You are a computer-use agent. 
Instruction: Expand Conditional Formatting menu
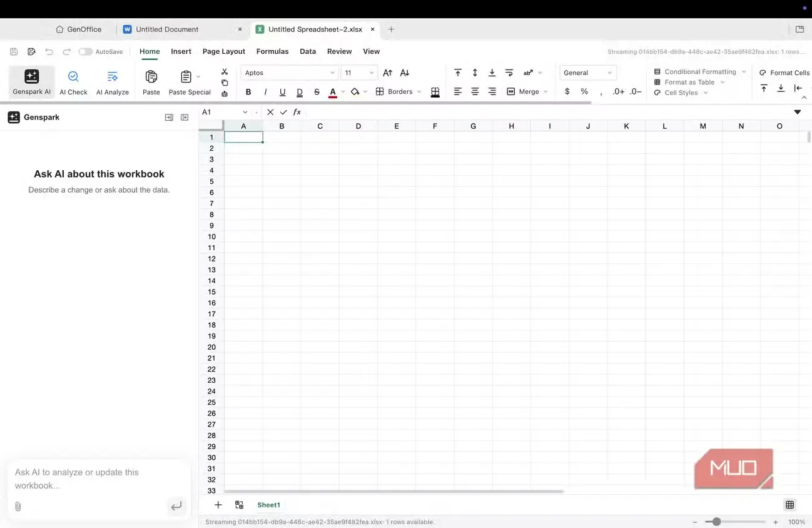point(700,71)
